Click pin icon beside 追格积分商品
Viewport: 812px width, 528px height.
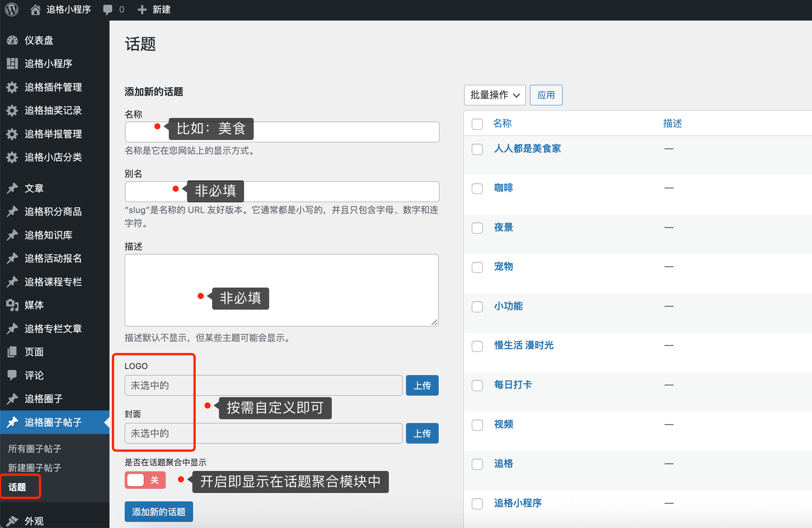(x=12, y=212)
